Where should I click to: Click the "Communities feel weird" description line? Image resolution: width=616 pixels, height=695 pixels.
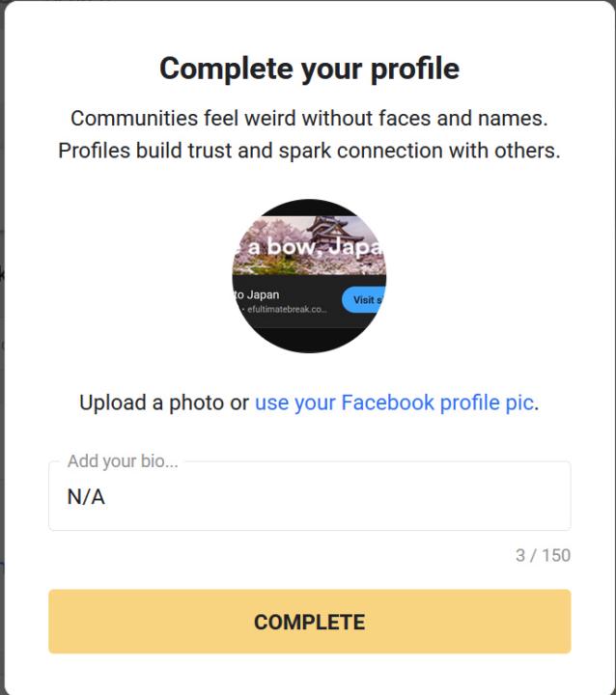(309, 119)
